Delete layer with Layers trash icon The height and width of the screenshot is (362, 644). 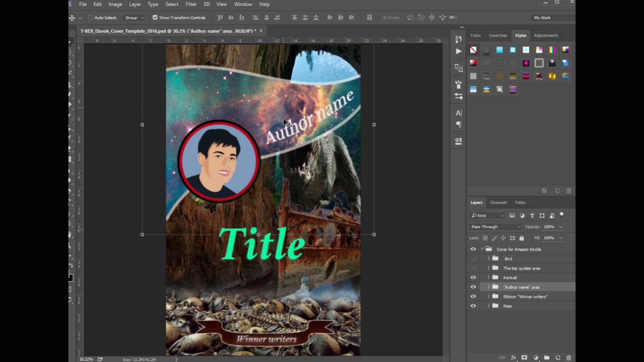pyautogui.click(x=569, y=358)
